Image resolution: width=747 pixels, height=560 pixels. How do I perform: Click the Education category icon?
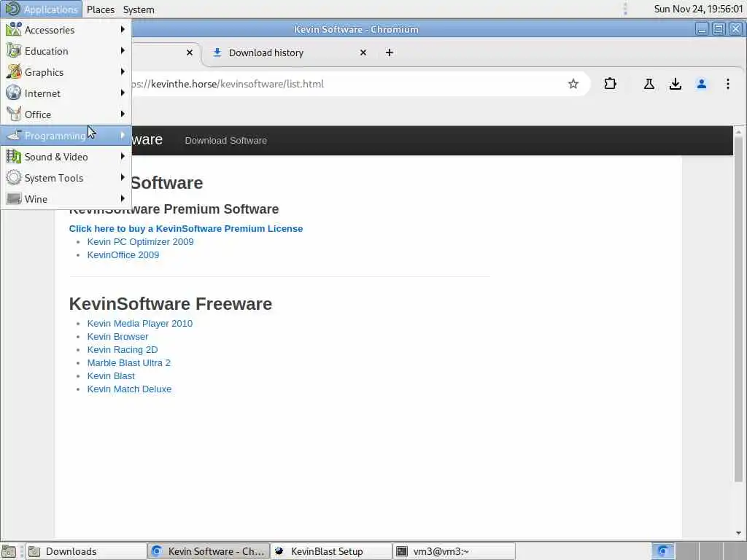pyautogui.click(x=13, y=51)
